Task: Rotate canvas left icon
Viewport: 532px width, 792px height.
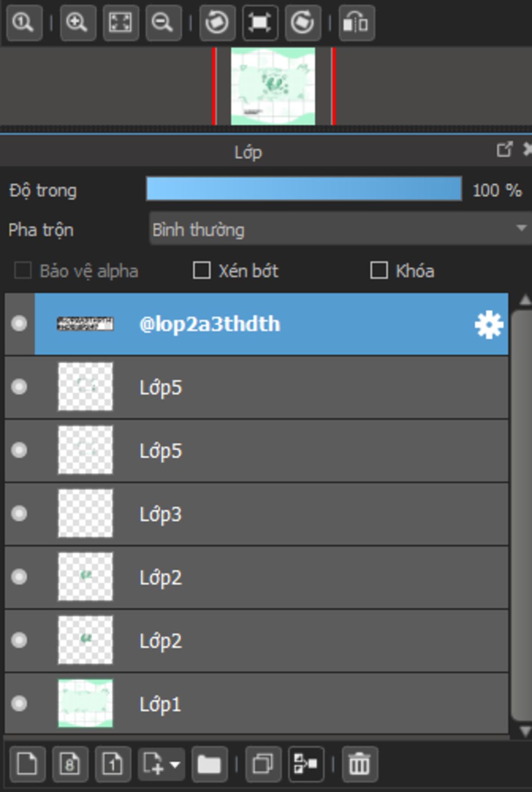Action: pos(217,22)
